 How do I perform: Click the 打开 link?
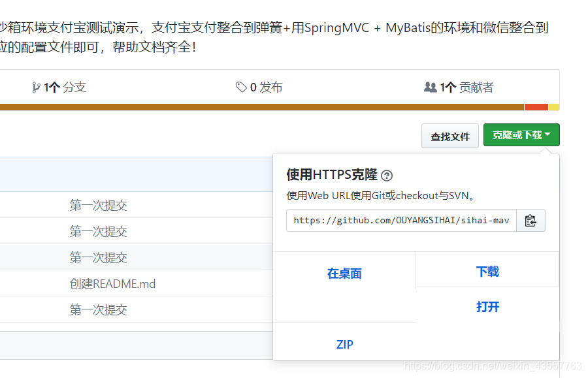click(487, 307)
